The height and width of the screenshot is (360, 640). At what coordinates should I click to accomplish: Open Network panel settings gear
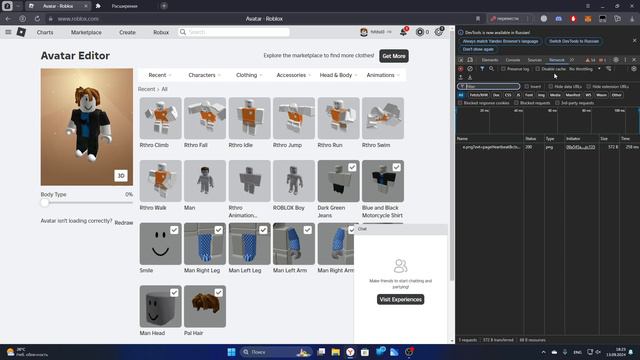633,69
